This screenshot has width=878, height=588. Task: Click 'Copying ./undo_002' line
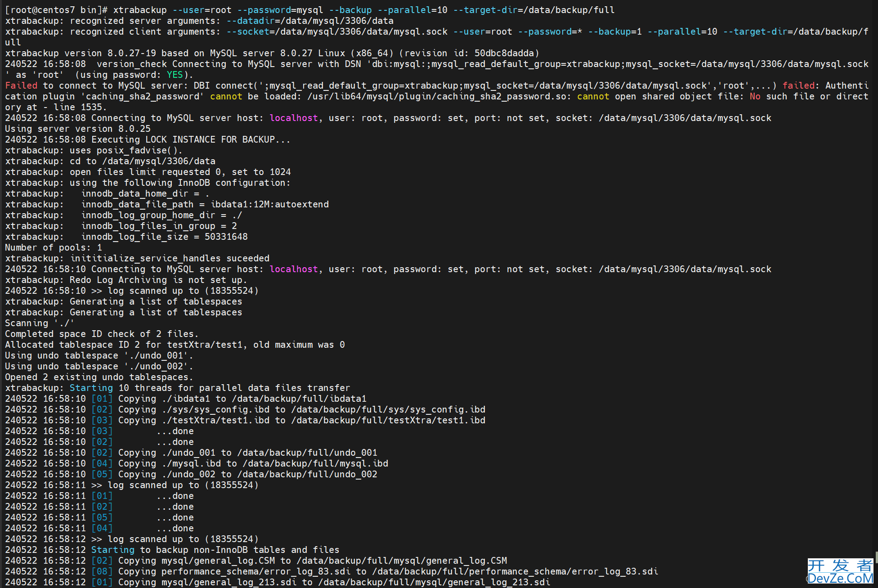point(191,474)
